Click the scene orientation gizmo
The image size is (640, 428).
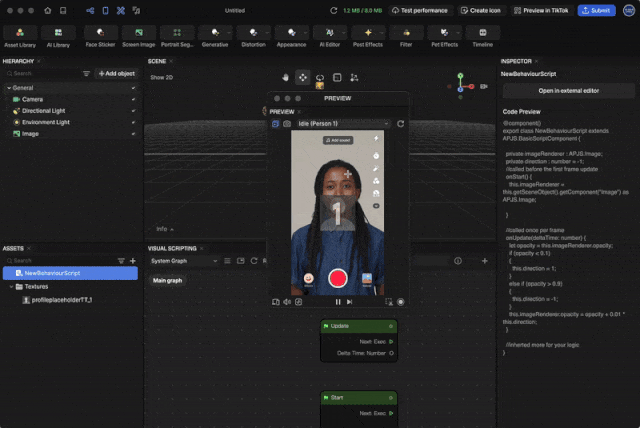(461, 86)
